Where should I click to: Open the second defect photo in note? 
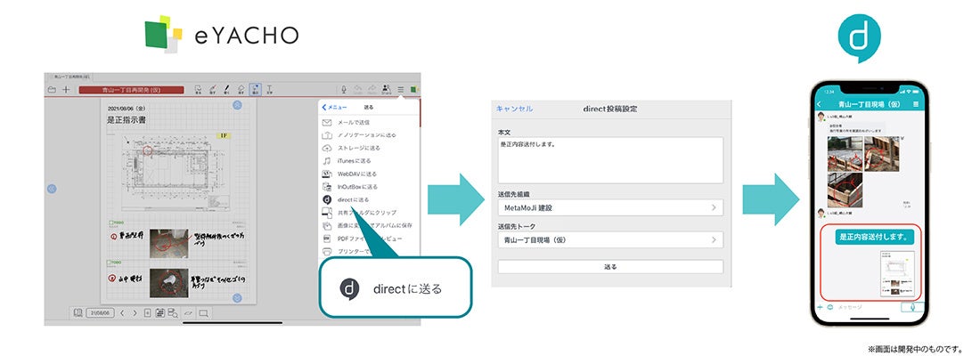pos(168,283)
